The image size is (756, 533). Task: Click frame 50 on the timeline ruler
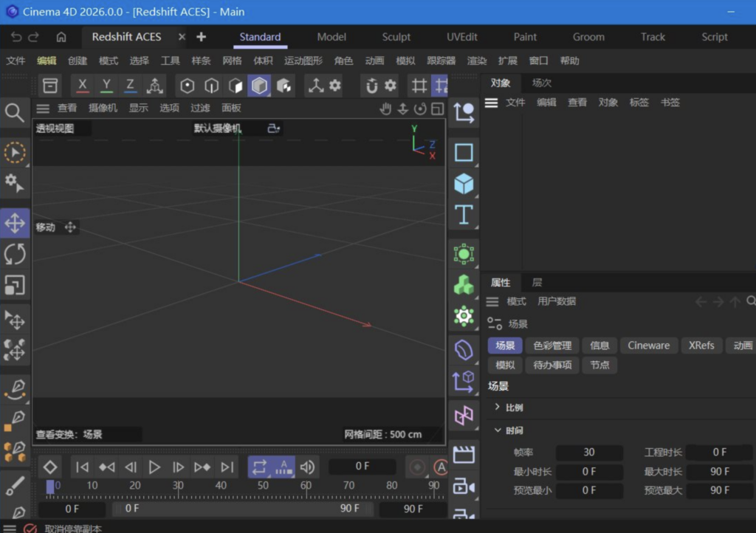coord(264,485)
